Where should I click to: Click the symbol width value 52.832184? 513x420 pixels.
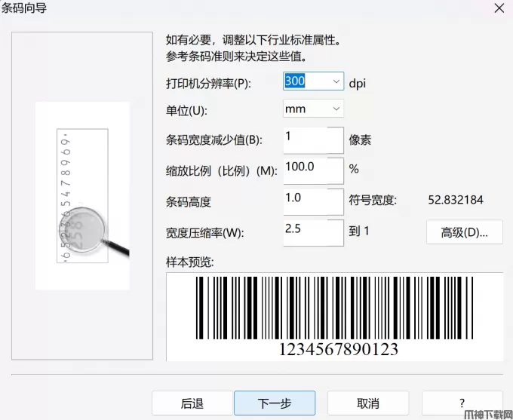click(x=456, y=200)
